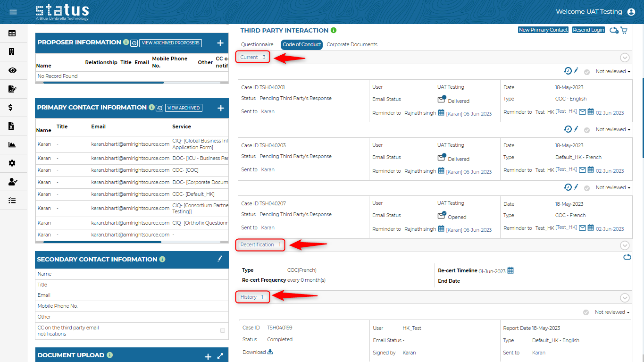Screen dimensions: 644x362
Task: Open Re-cert Timeline calendar picker
Action: pyautogui.click(x=510, y=270)
